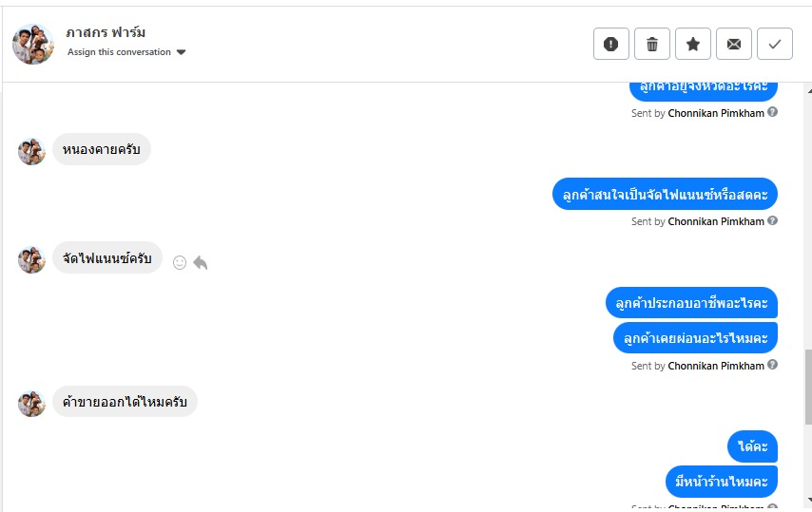812x512 pixels.
Task: Mark conversation as spam with exclamation icon
Action: [x=611, y=44]
